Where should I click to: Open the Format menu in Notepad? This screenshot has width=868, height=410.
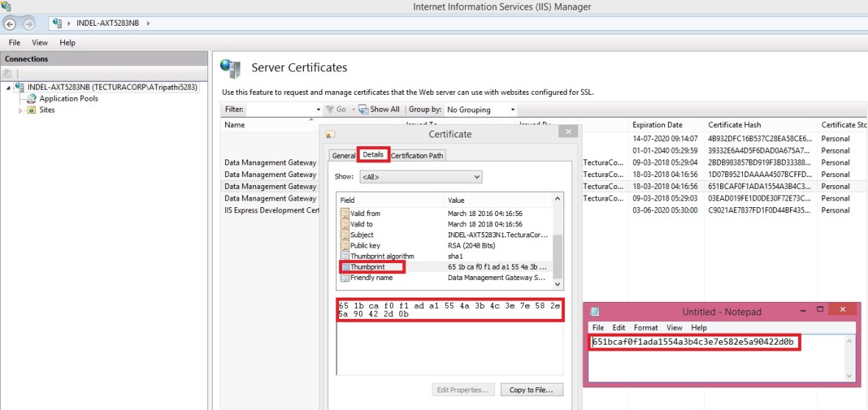[x=645, y=328]
